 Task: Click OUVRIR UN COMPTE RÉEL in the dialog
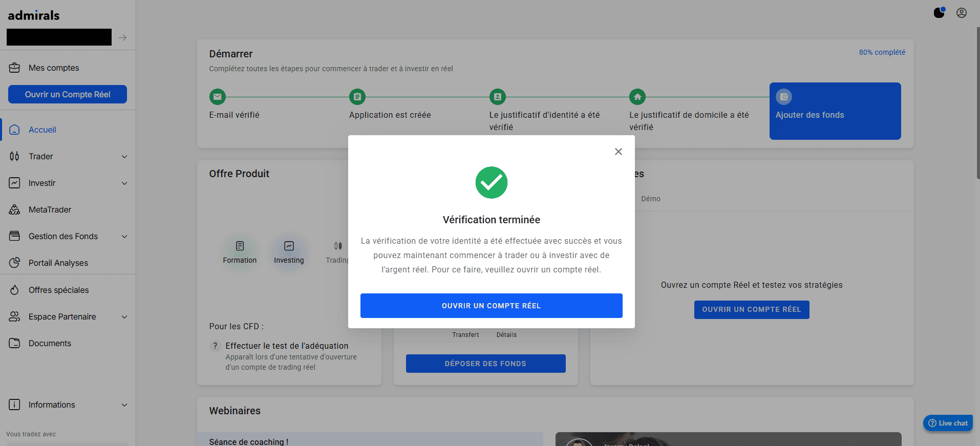coord(492,306)
